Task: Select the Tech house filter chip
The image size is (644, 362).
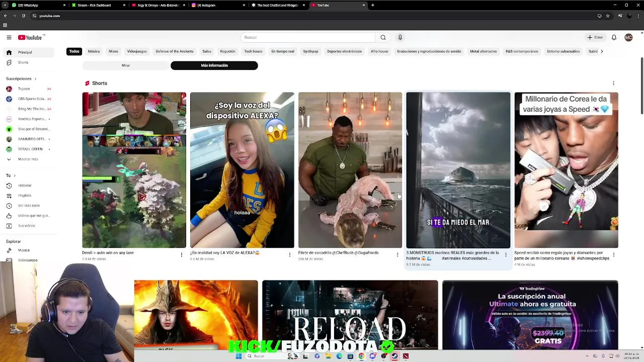Action: click(x=253, y=51)
